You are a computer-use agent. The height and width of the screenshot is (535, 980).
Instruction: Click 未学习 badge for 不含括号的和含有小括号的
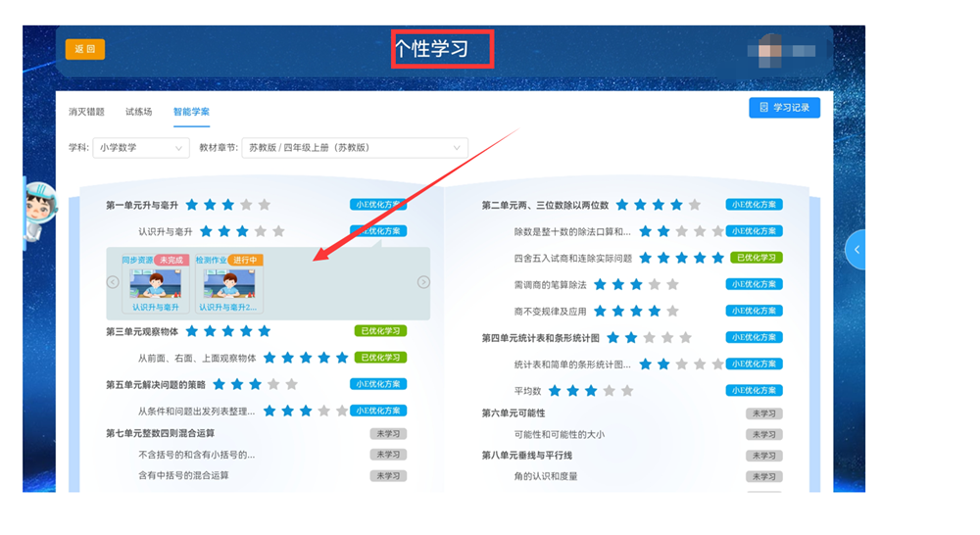(388, 455)
